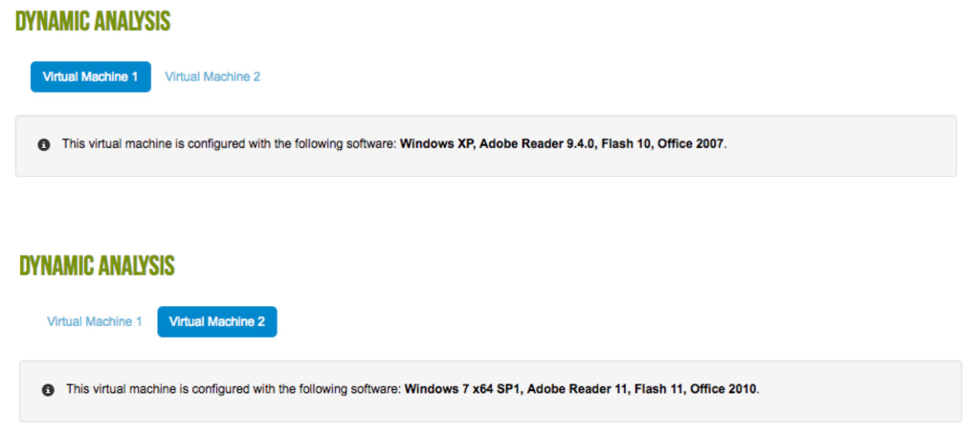Click the bold "Windows XP" text
The height and width of the screenshot is (434, 980).
(x=435, y=144)
